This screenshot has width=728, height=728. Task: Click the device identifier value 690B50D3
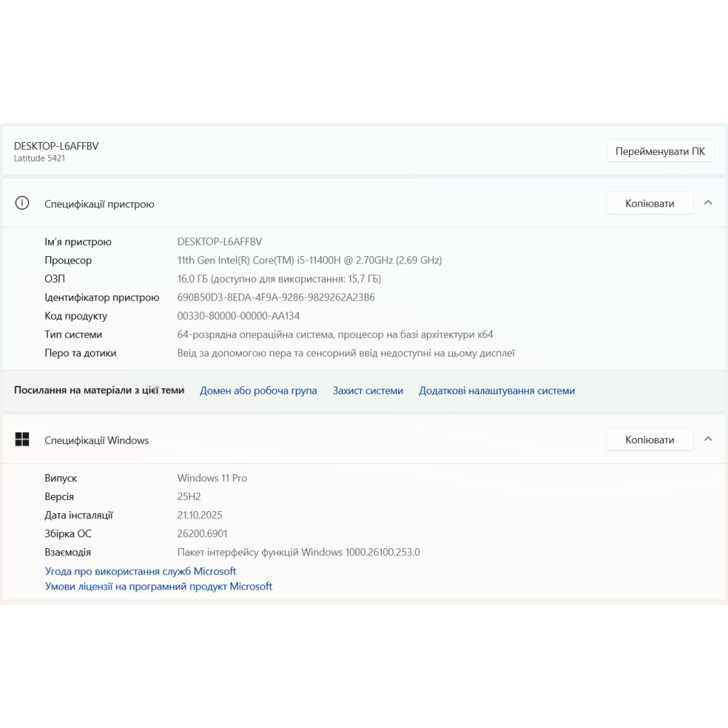tap(276, 298)
